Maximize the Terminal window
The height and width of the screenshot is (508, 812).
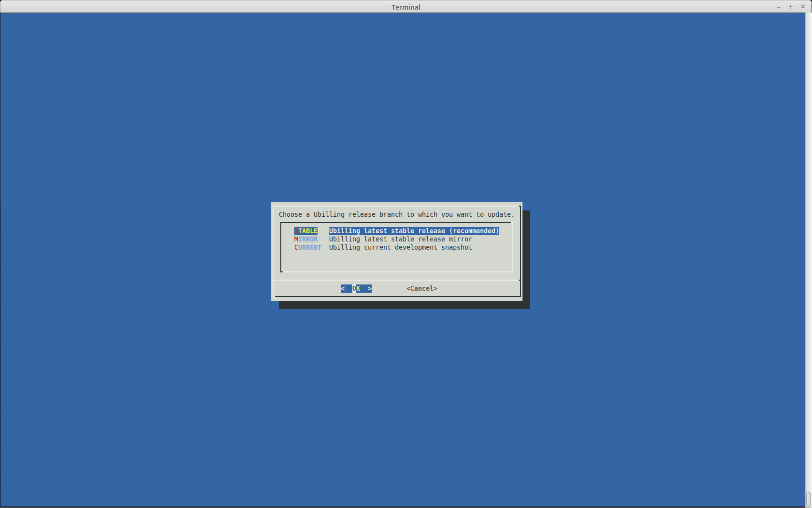point(791,7)
